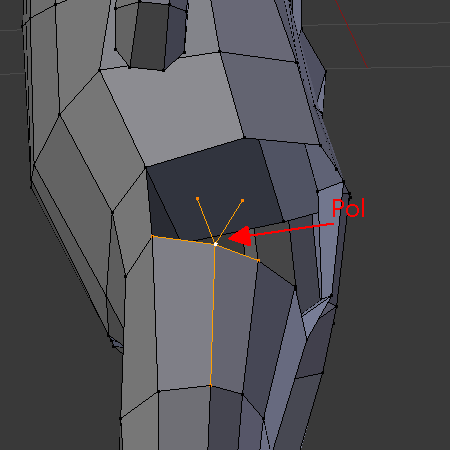Select the gray face right of the vertical orange edge
Screen dimensions: 450x450
tap(233, 320)
